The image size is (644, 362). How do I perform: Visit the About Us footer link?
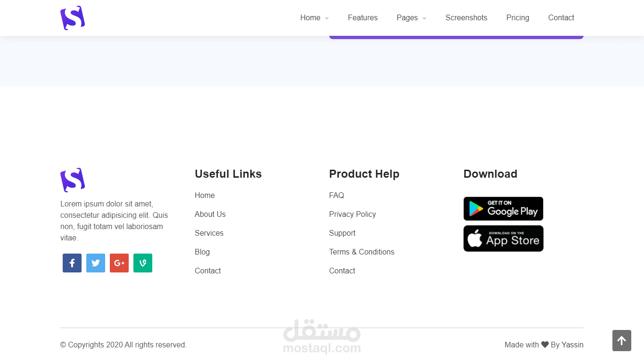210,214
